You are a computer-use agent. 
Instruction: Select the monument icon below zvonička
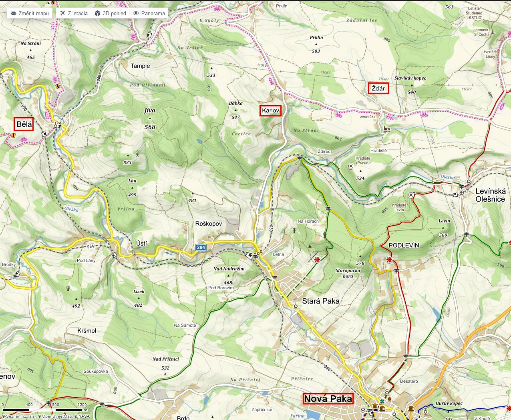click(386, 128)
